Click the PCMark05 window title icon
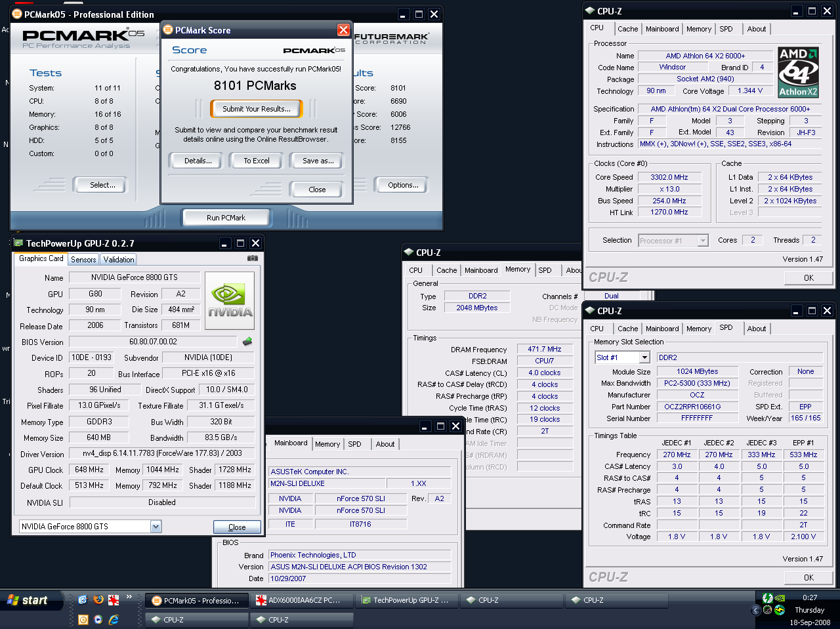Image resolution: width=840 pixels, height=629 pixels. click(17, 14)
